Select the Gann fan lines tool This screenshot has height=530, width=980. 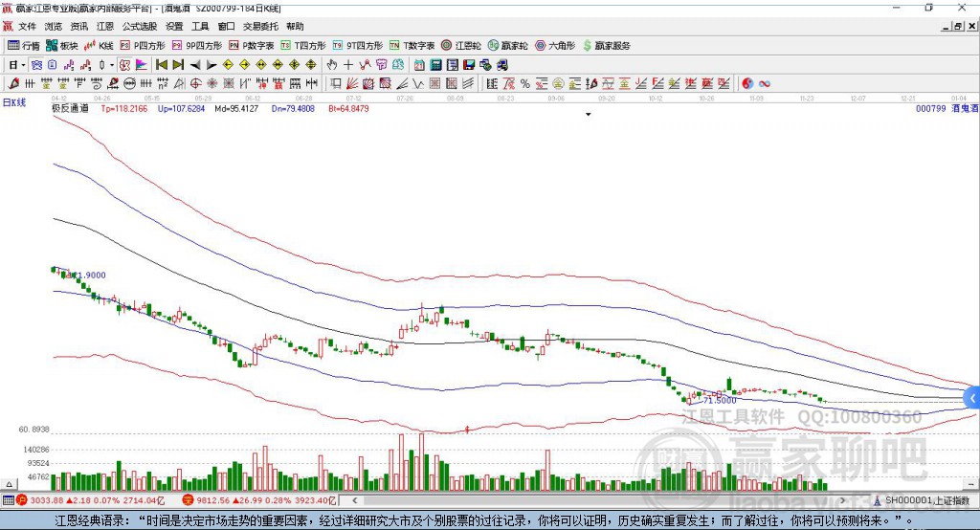(x=352, y=84)
